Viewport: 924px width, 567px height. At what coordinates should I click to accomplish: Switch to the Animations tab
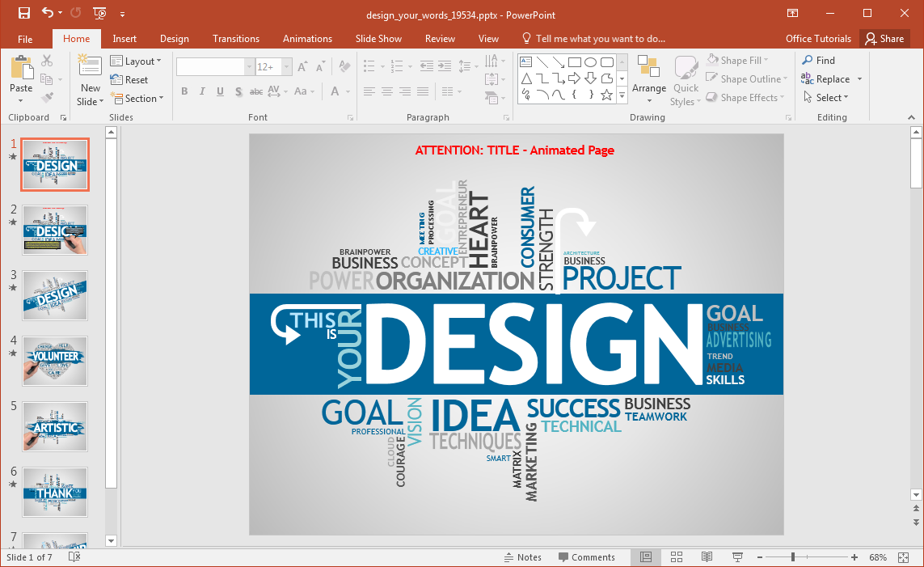307,38
